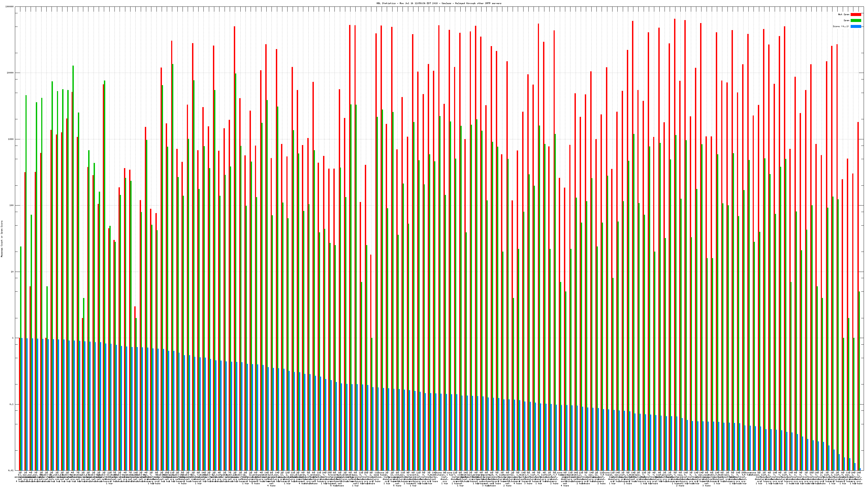Click the vertical 'Message Count or Spam Score' axis title
The image size is (868, 488).
2,239
